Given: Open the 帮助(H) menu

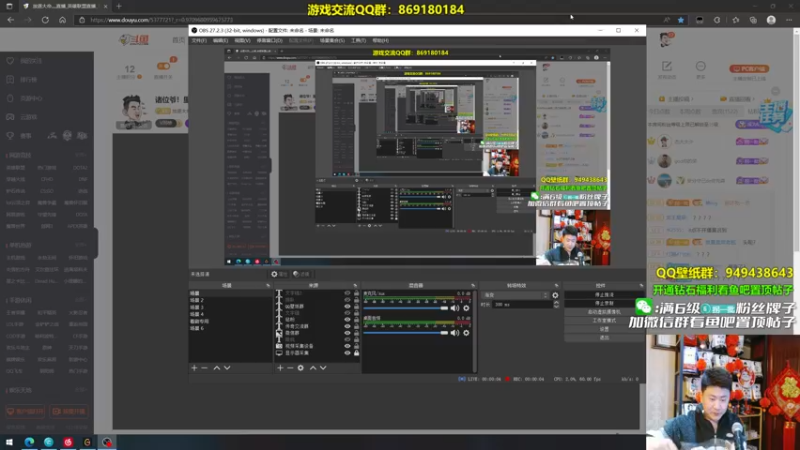Looking at the screenshot, I should click(381, 40).
